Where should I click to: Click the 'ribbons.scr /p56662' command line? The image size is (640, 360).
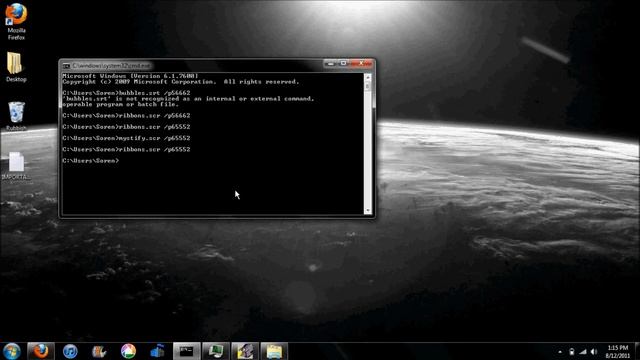(x=126, y=116)
